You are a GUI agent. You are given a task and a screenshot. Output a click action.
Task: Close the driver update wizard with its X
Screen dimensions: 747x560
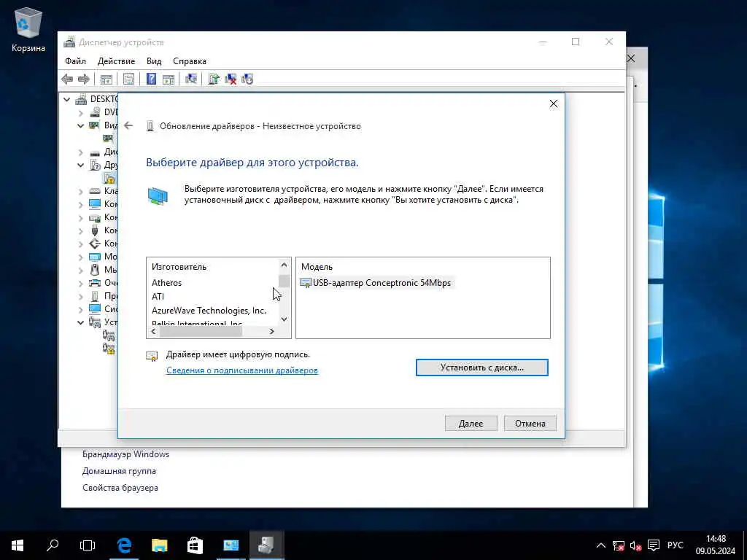point(553,104)
